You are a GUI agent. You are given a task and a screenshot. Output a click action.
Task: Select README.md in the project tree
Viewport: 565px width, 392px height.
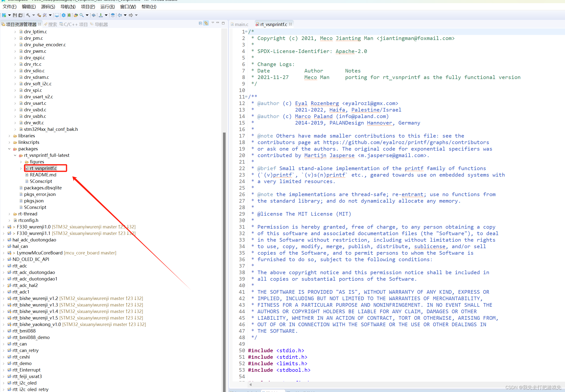[43, 175]
